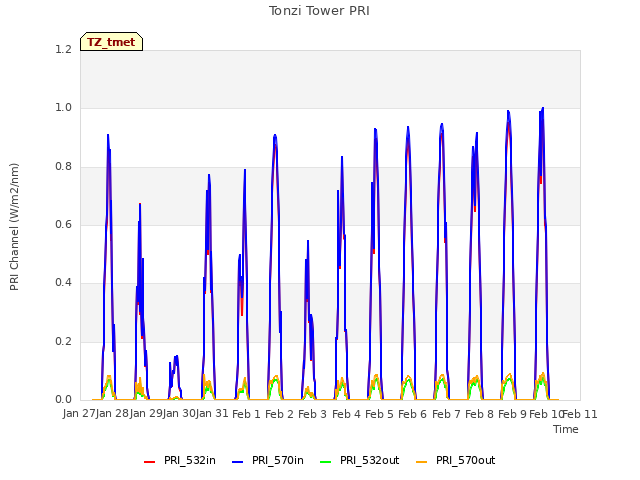Viewport: 640px width, 480px height.
Task: Click the 1.0 y-axis tick label
Action: (x=64, y=108)
